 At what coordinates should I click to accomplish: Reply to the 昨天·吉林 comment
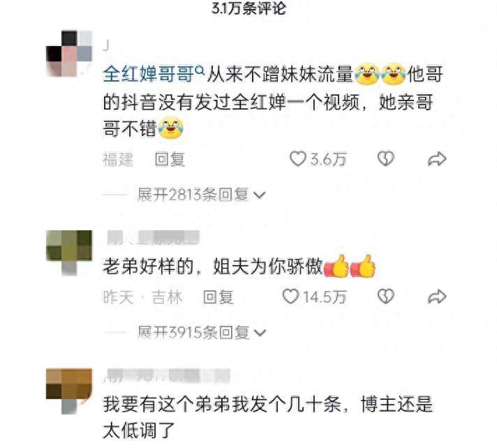point(218,297)
